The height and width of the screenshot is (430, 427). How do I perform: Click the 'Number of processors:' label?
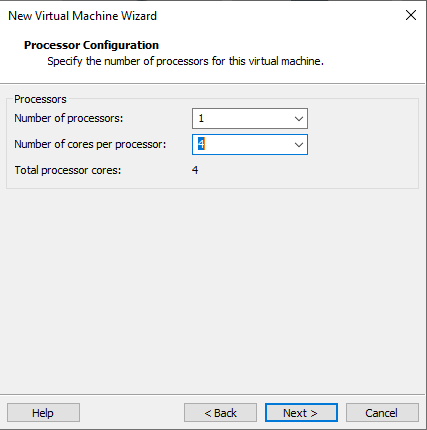[69, 118]
